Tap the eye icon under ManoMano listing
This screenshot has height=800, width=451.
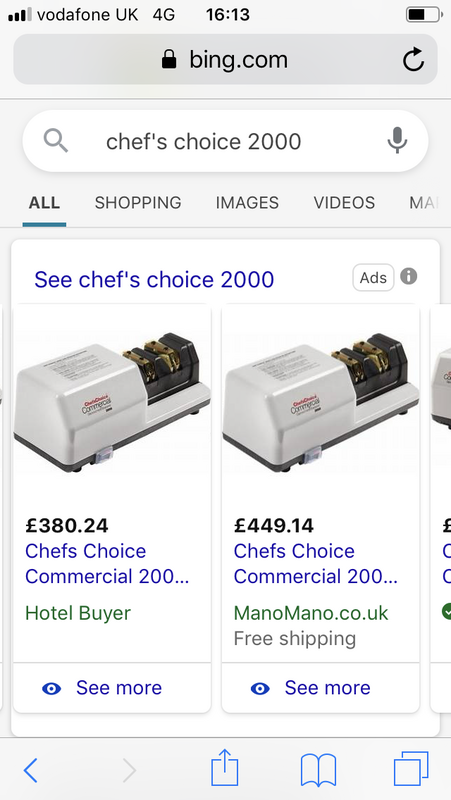(x=260, y=689)
